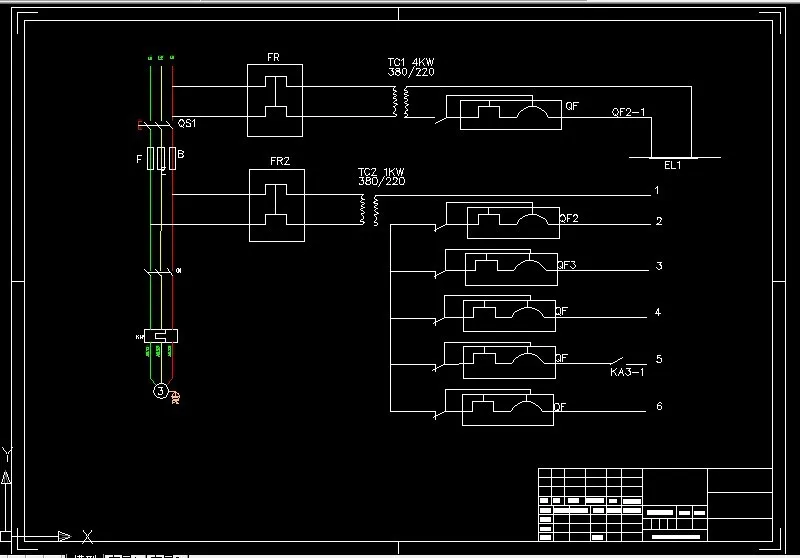The height and width of the screenshot is (558, 800).
Task: Click the title block table in the corner
Action: coord(655,504)
